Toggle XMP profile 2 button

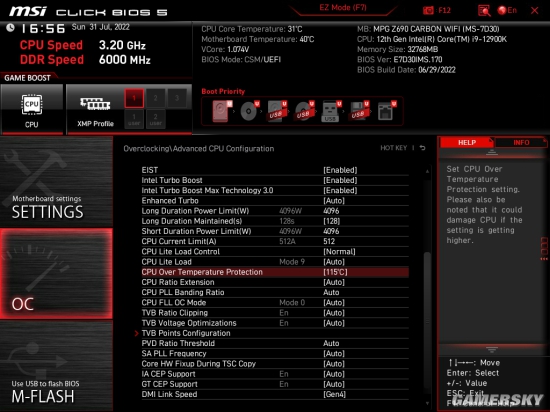(x=155, y=99)
